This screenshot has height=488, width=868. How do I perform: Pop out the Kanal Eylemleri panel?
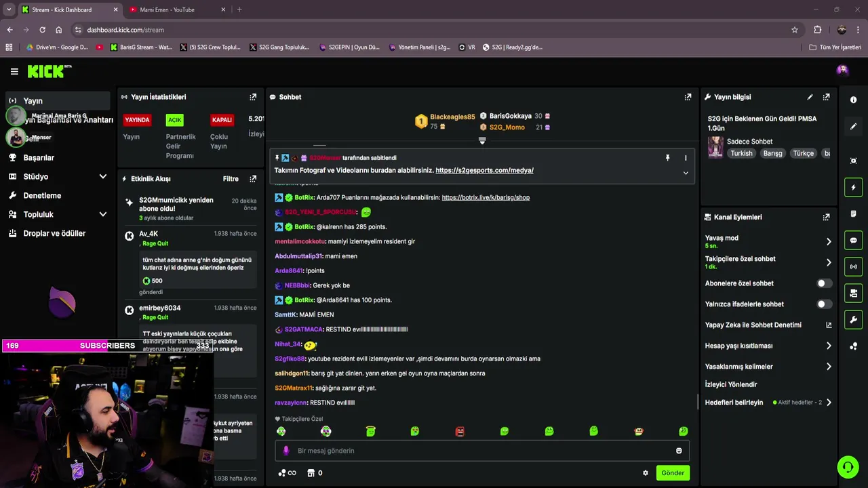(826, 218)
